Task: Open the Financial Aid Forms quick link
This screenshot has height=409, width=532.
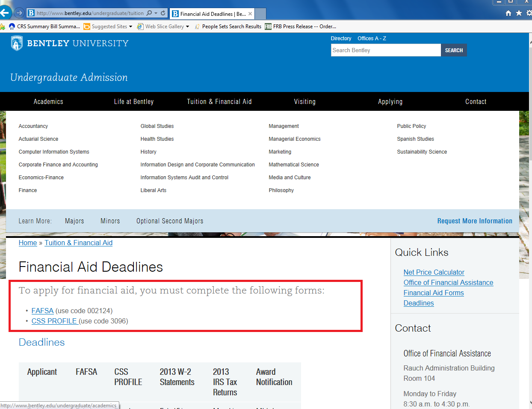Action: tap(434, 293)
